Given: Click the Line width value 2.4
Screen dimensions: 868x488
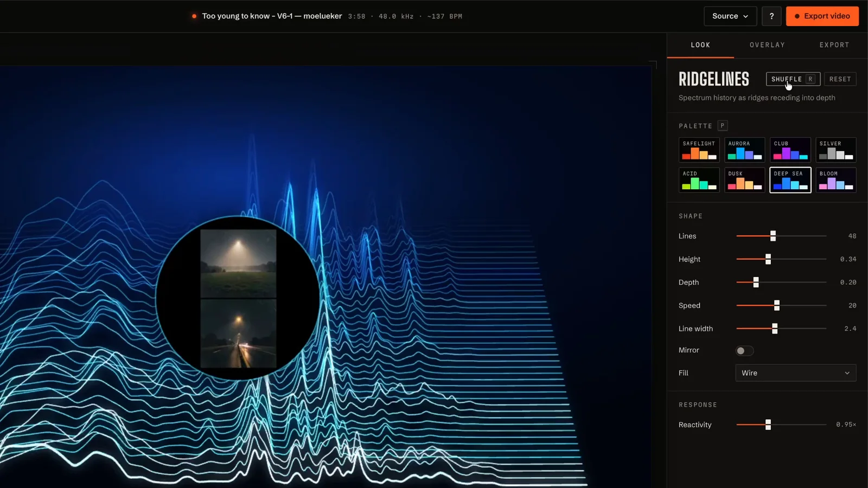Looking at the screenshot, I should click(x=850, y=329).
